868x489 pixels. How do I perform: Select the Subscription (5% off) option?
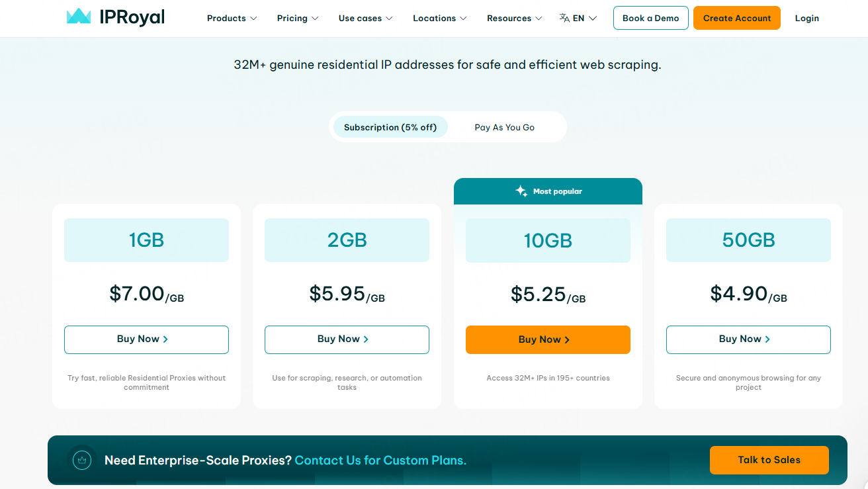390,127
